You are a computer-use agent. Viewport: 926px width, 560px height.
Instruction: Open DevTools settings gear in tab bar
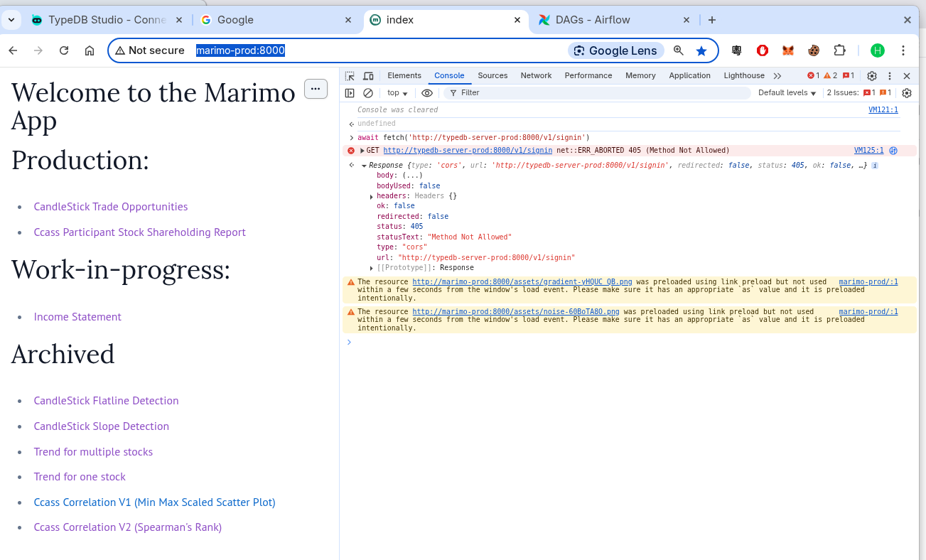872,76
